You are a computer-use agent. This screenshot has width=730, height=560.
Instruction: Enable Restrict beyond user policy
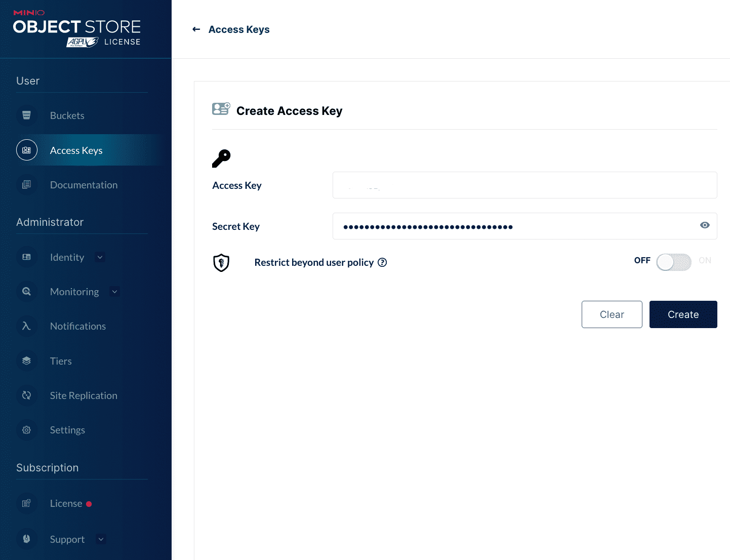coord(673,262)
